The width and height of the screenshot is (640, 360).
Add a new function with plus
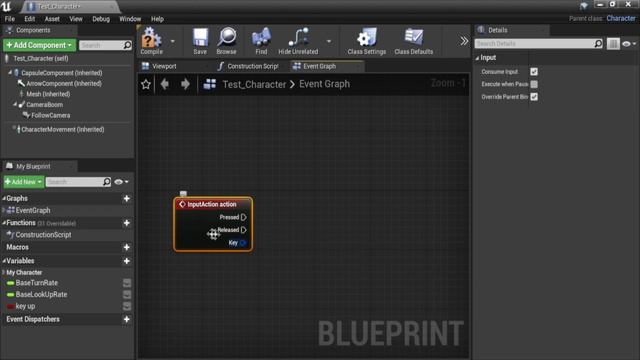point(127,223)
